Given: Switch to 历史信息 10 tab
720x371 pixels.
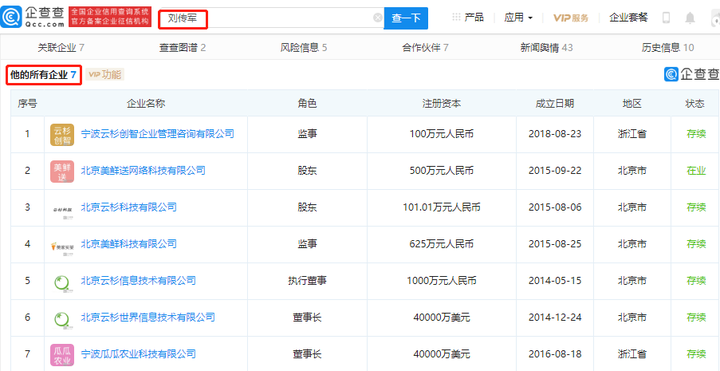Looking at the screenshot, I should tap(668, 47).
